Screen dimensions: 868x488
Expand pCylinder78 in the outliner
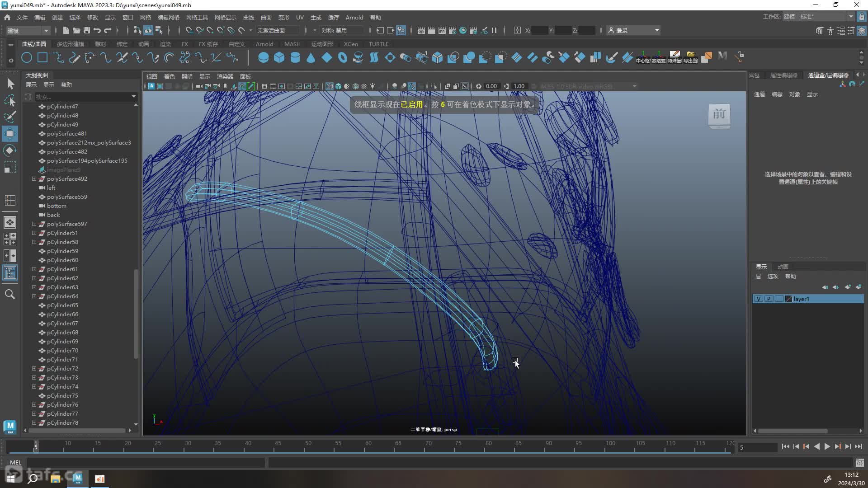click(34, 423)
